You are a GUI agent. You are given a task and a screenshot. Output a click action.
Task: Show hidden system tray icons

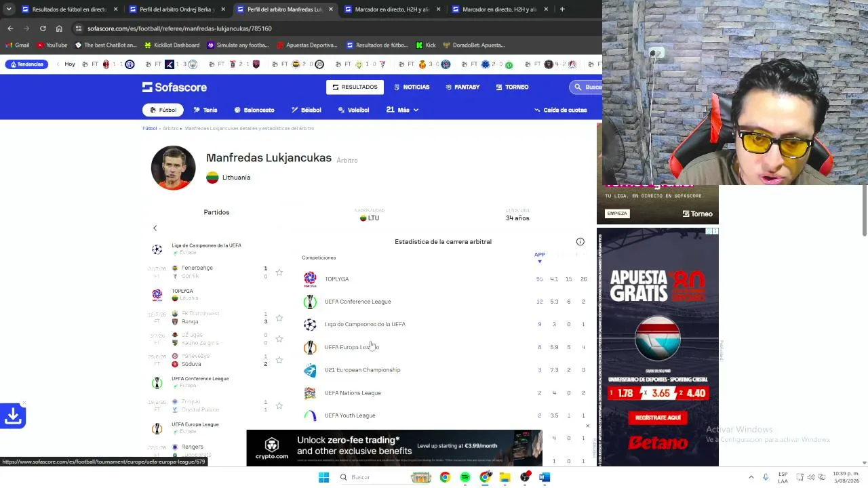[751, 477]
